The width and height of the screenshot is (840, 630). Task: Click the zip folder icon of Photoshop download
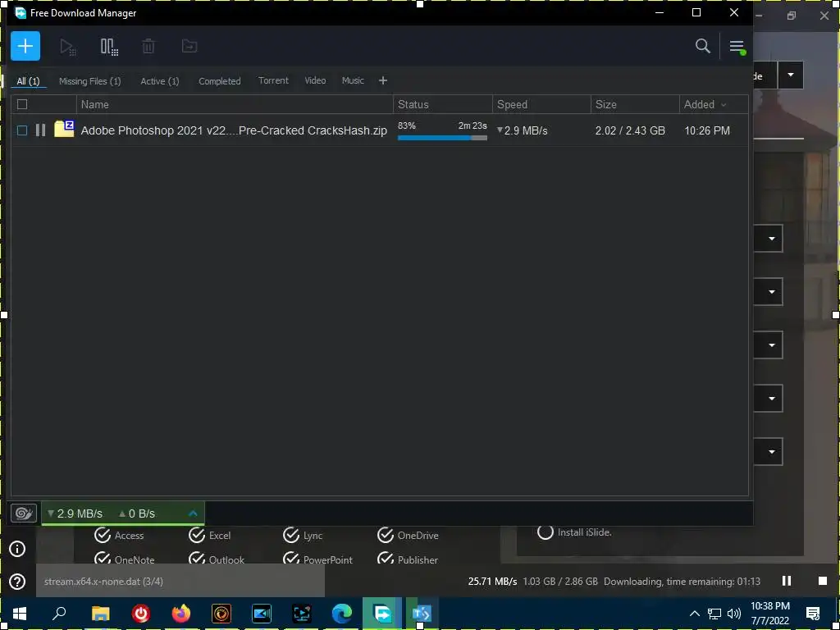64,129
